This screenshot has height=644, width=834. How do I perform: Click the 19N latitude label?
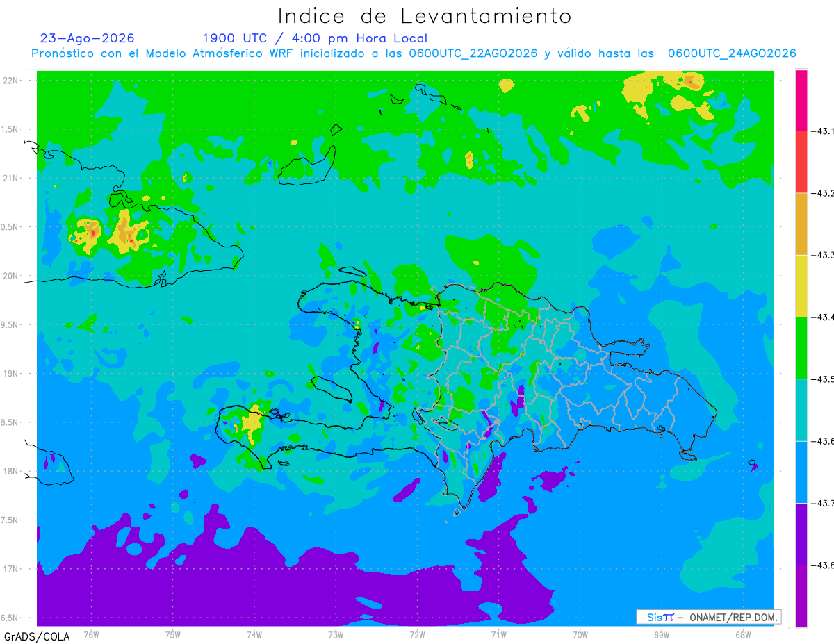click(12, 374)
